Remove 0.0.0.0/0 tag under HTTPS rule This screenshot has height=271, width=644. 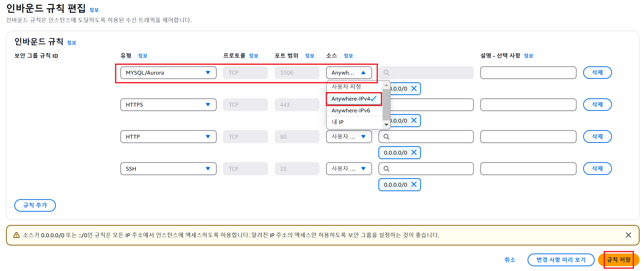pyautogui.click(x=414, y=120)
